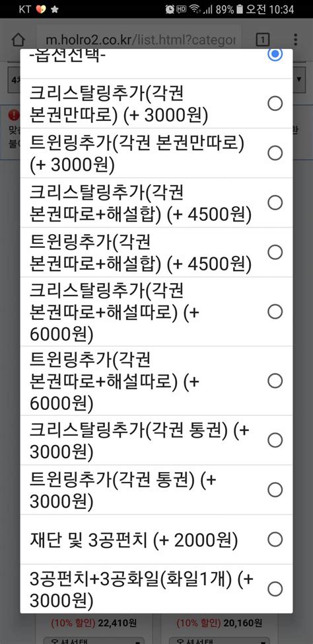Choose 크리스탈링추가 각권 통권 option
Viewport: 313px width, 644px height.
pos(156,440)
